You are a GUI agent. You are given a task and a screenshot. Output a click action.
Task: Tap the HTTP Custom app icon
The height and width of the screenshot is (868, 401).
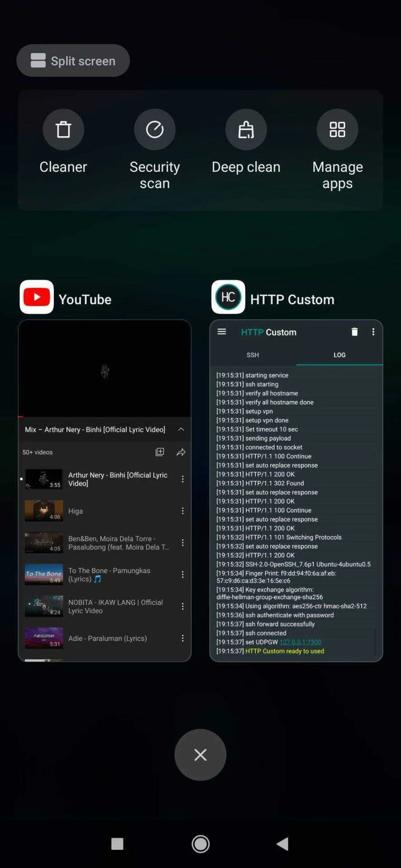tap(228, 297)
